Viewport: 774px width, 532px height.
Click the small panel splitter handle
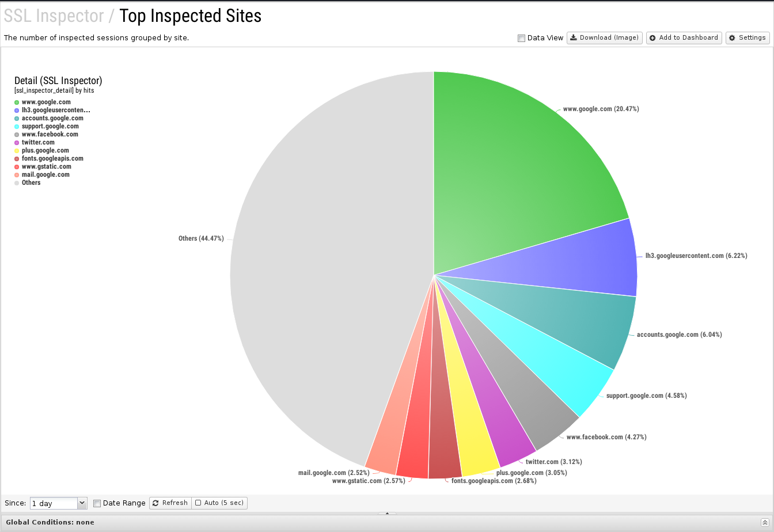click(x=387, y=513)
